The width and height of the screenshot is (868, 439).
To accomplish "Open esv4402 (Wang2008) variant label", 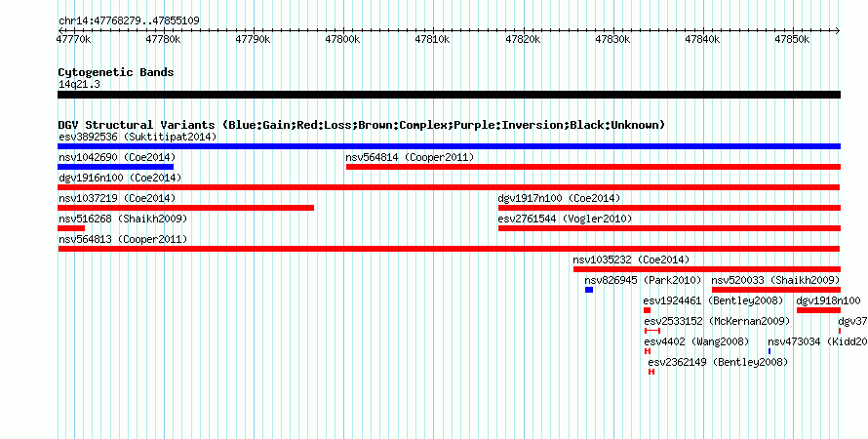I will pyautogui.click(x=696, y=341).
